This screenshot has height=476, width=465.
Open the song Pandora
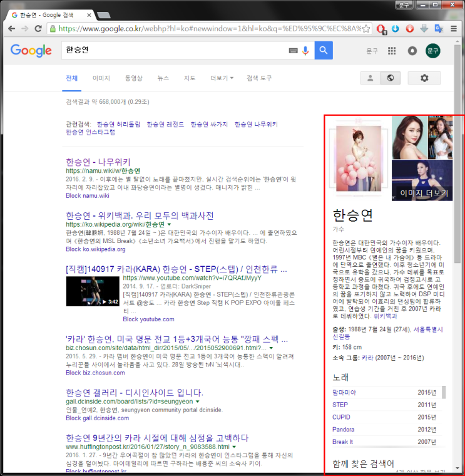[344, 429]
